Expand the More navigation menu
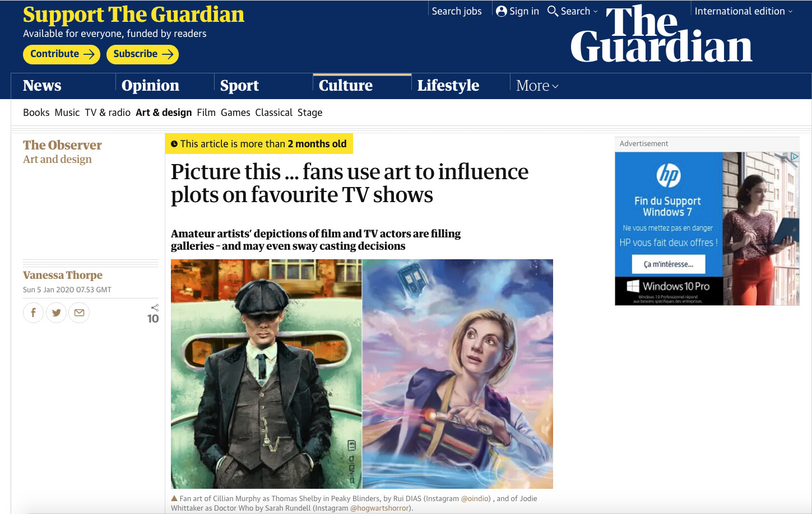This screenshot has width=812, height=514. (x=537, y=86)
